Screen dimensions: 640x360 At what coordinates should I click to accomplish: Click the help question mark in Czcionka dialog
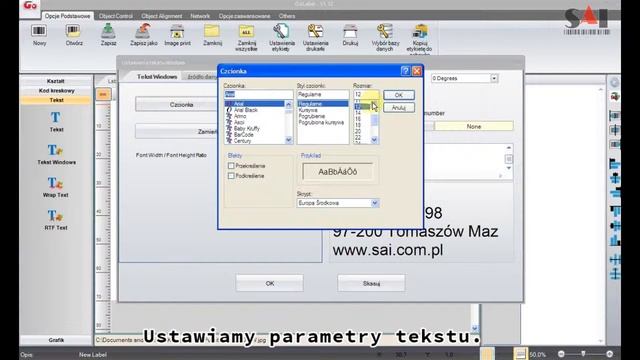pos(405,71)
